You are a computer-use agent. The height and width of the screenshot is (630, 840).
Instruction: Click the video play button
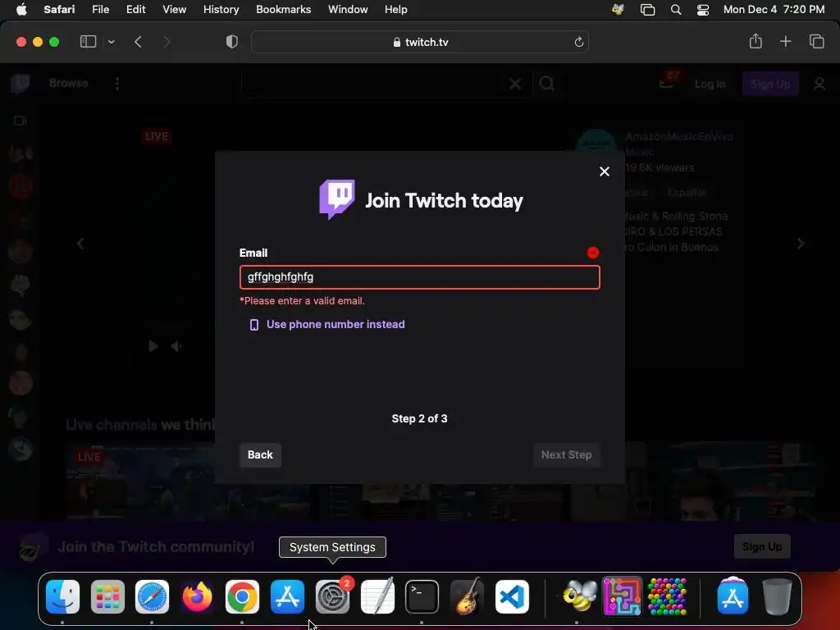pyautogui.click(x=153, y=347)
